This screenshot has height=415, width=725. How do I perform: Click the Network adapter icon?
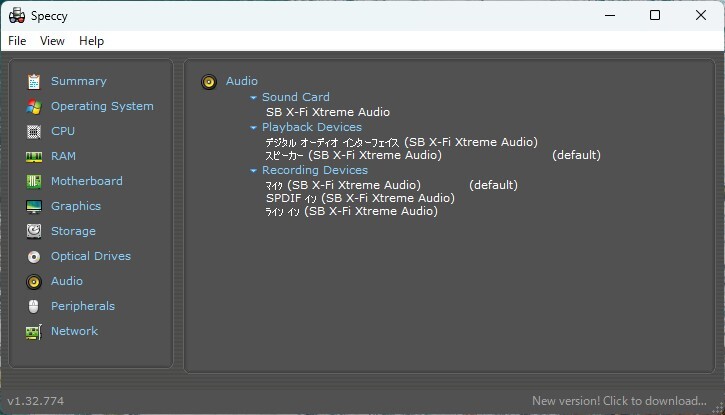pyautogui.click(x=34, y=331)
